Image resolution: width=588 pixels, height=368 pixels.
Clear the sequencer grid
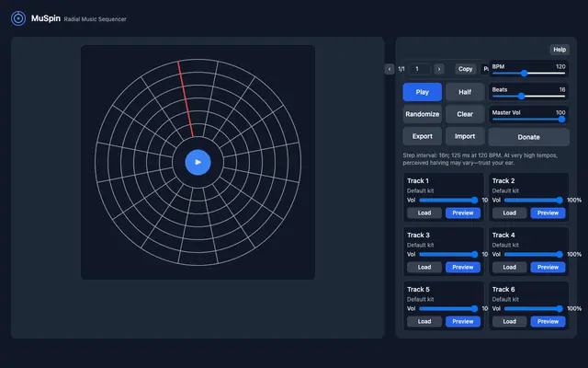point(465,114)
